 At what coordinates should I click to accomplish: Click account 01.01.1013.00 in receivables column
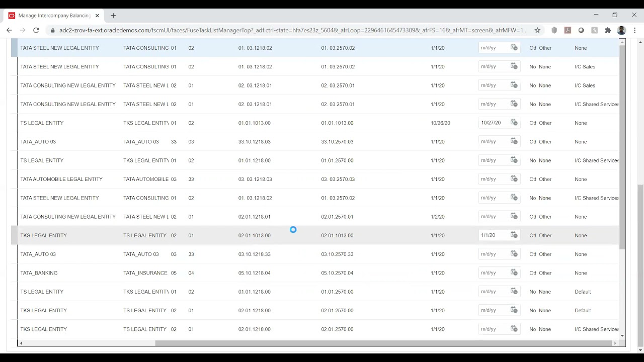tap(255, 123)
